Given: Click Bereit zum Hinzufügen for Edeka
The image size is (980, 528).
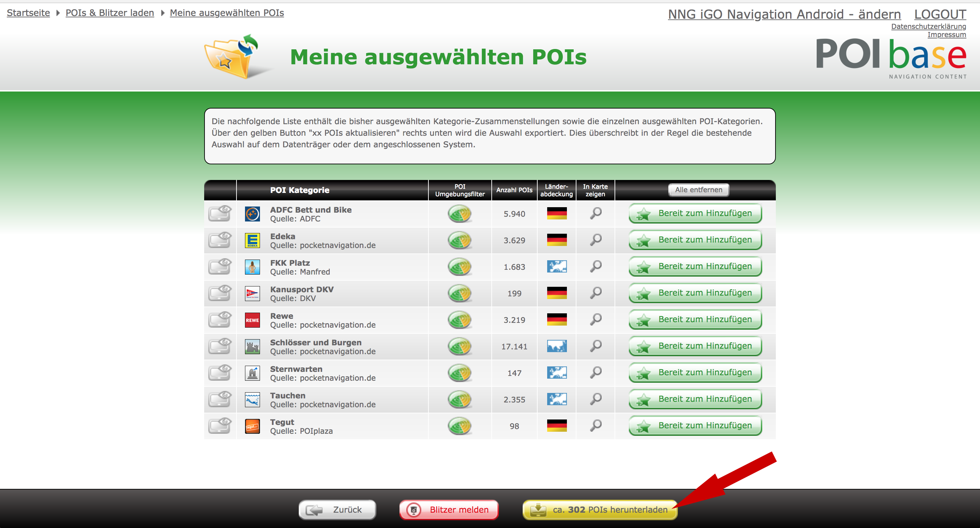Looking at the screenshot, I should coord(695,240).
